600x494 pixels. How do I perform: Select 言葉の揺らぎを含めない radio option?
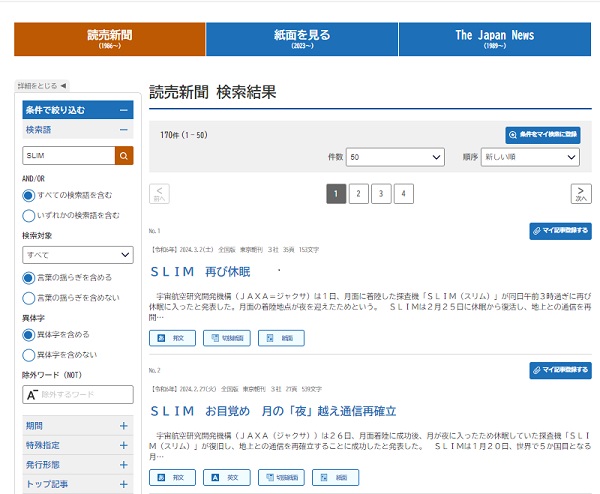pos(29,296)
